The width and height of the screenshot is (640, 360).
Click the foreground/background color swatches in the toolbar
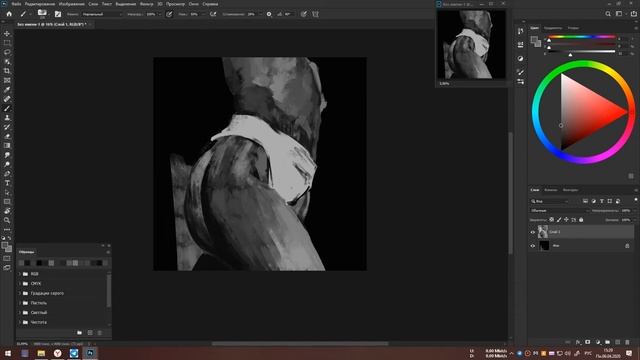point(7,247)
